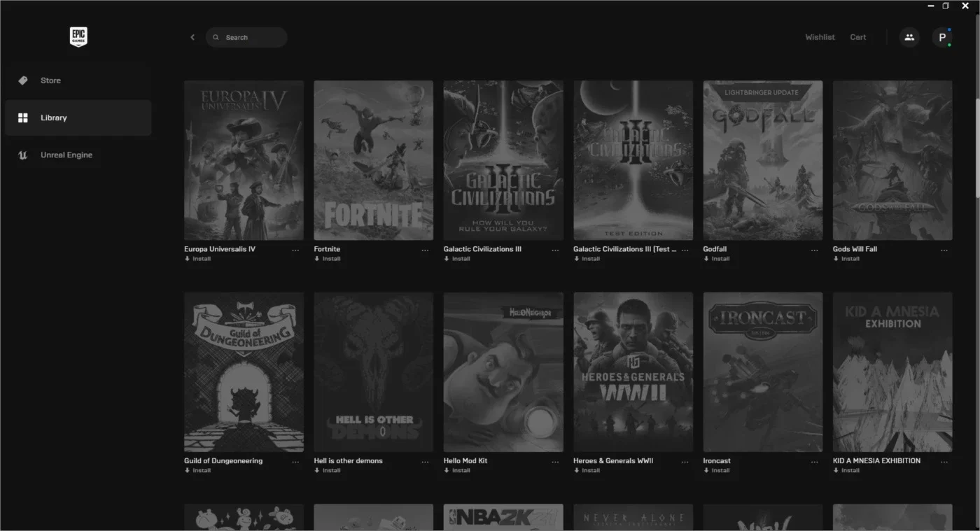Click the Search field
The width and height of the screenshot is (980, 531).
[x=246, y=37]
